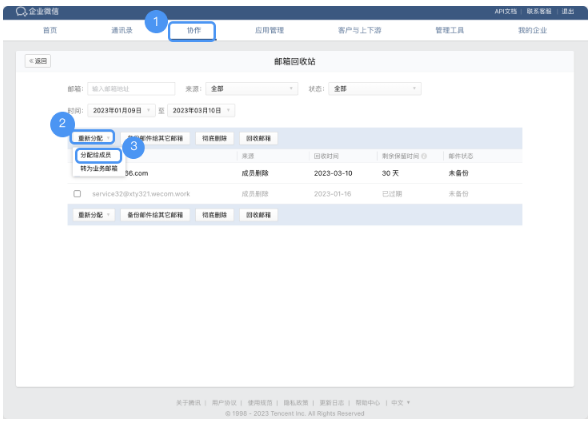588x426 pixels.
Task: Open the bottom 重新分配 dropdown
Action: 94,215
